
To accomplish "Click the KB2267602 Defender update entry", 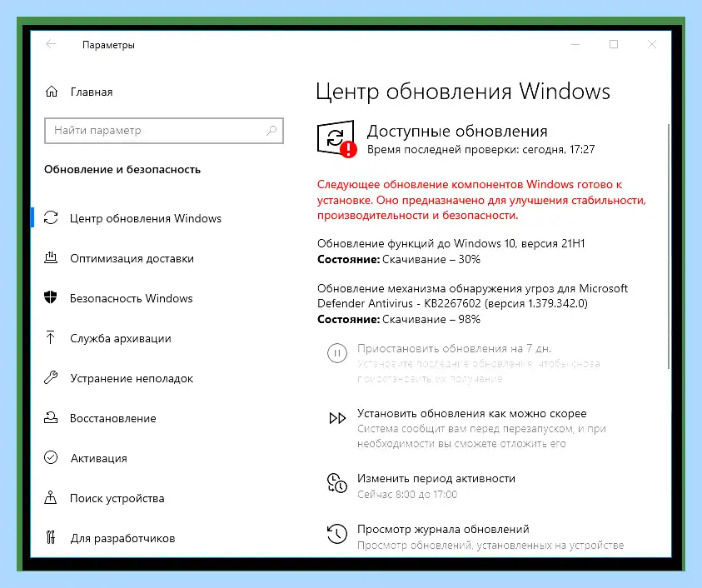I will coord(472,296).
